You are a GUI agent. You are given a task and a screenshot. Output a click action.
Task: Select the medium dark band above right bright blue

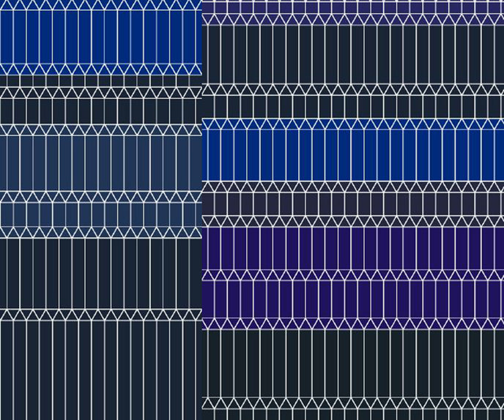tap(353, 106)
